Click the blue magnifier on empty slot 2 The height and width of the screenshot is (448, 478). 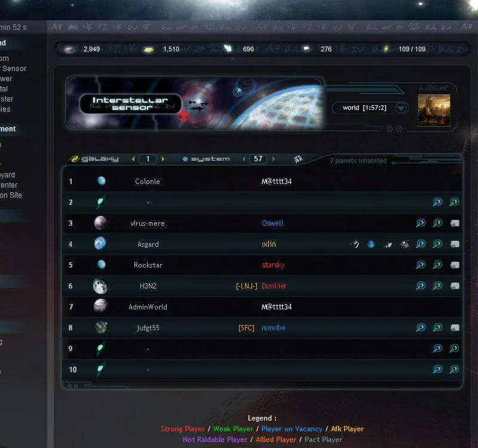pos(437,202)
